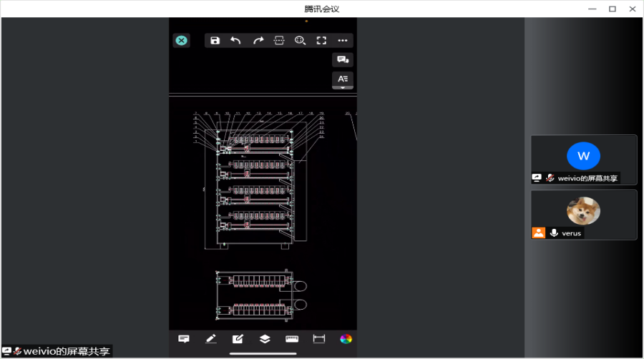Click the dashed section scan icon
Screen dimensions: 644x359
[x=279, y=41]
